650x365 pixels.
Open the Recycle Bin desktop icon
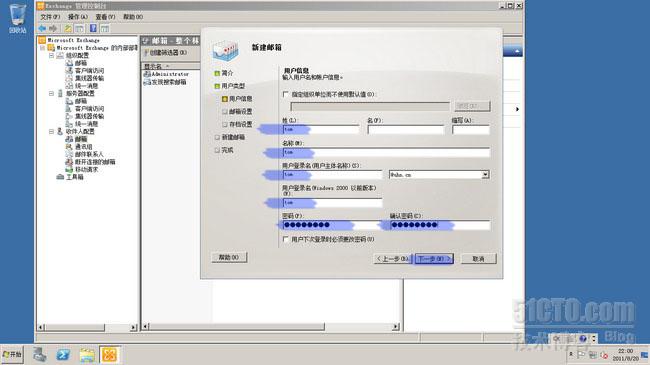(17, 18)
